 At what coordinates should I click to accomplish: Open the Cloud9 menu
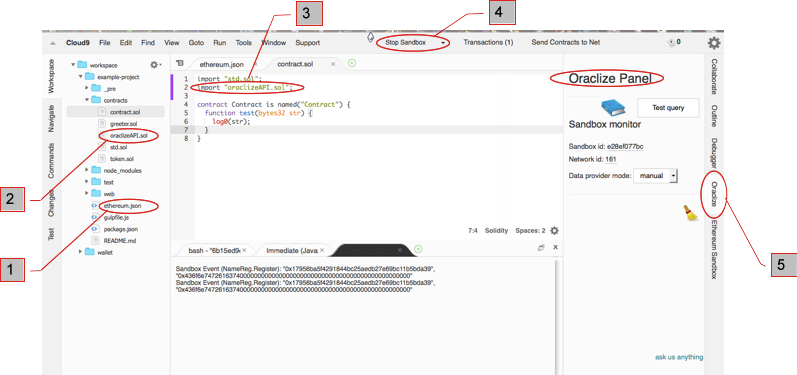(x=78, y=43)
